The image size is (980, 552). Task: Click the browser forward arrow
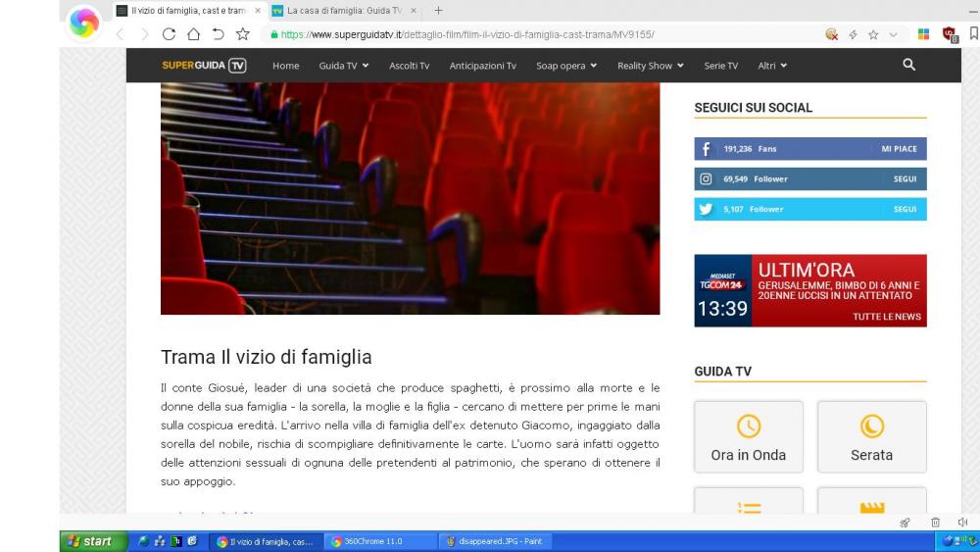[x=145, y=34]
